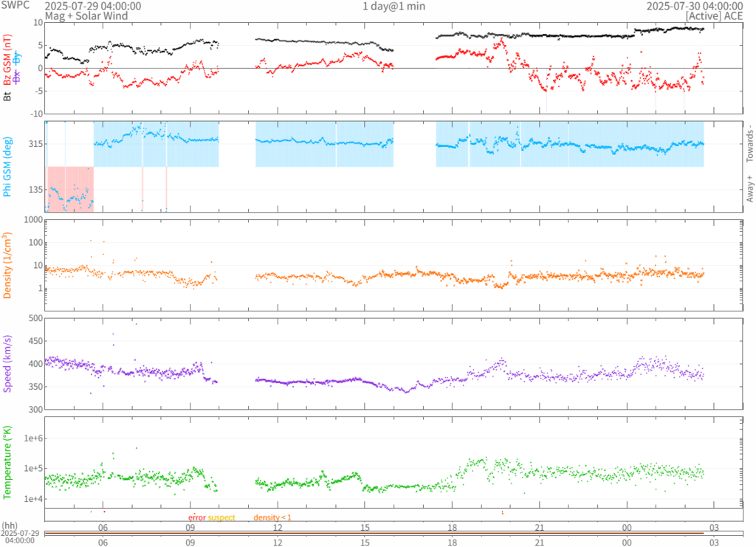756x547 pixels.
Task: Toggle the Bt series label
Action: tap(7, 95)
